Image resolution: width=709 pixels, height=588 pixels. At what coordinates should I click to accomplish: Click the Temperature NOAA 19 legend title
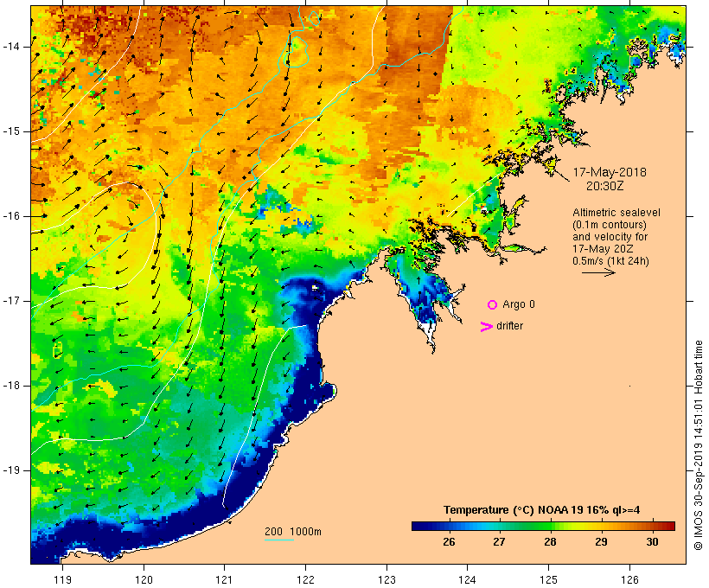pos(542,510)
